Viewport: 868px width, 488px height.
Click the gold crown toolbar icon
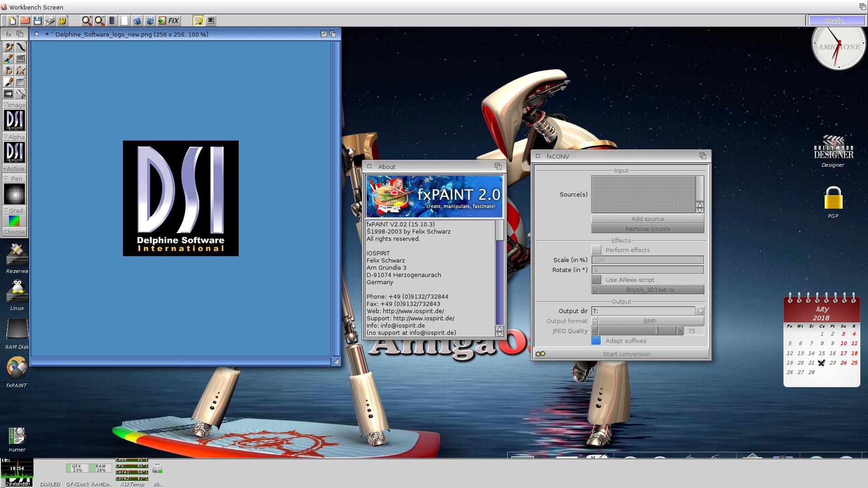point(62,20)
